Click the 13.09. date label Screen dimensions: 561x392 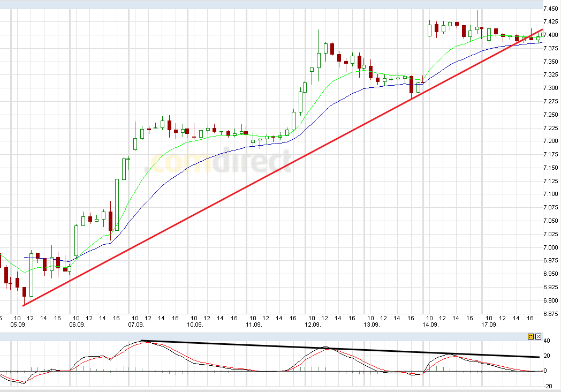pyautogui.click(x=372, y=325)
